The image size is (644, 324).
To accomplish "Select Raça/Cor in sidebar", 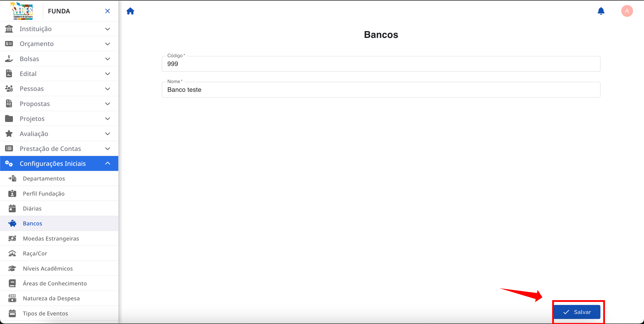I will 35,253.
